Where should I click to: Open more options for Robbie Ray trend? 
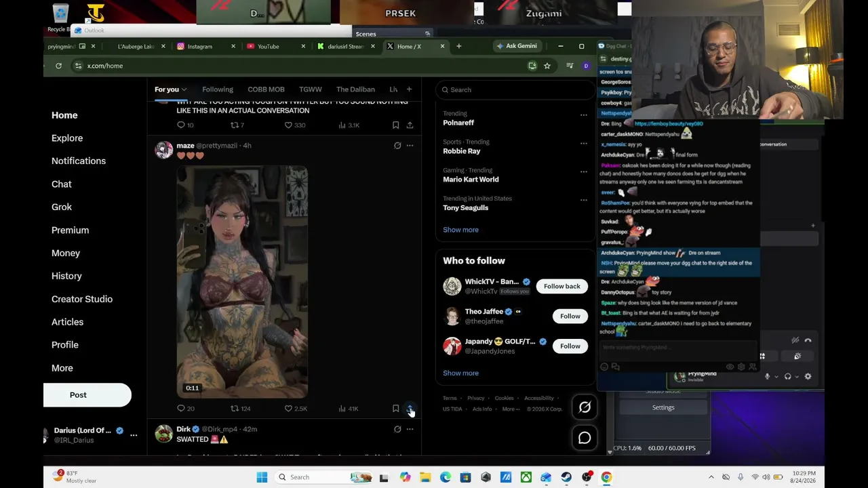[583, 144]
